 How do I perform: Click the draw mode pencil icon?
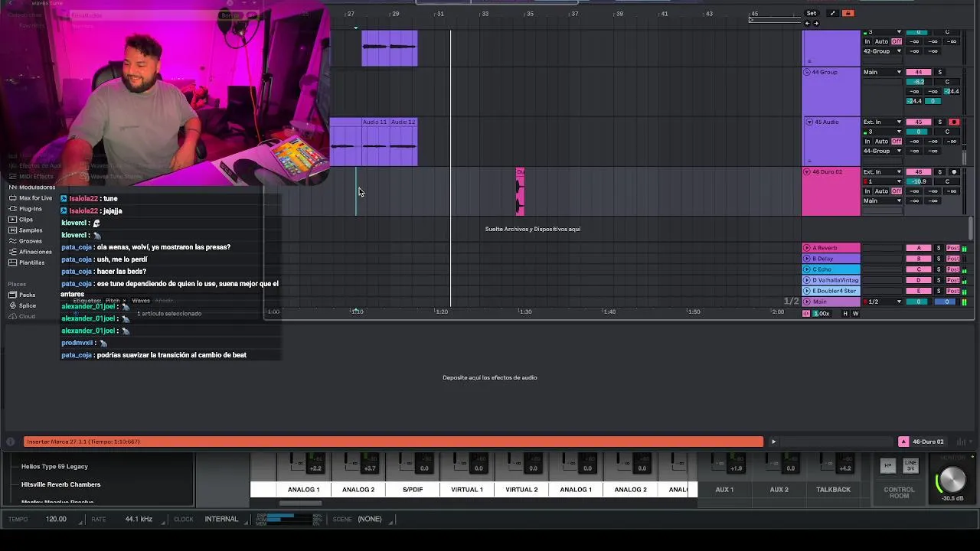[x=832, y=13]
